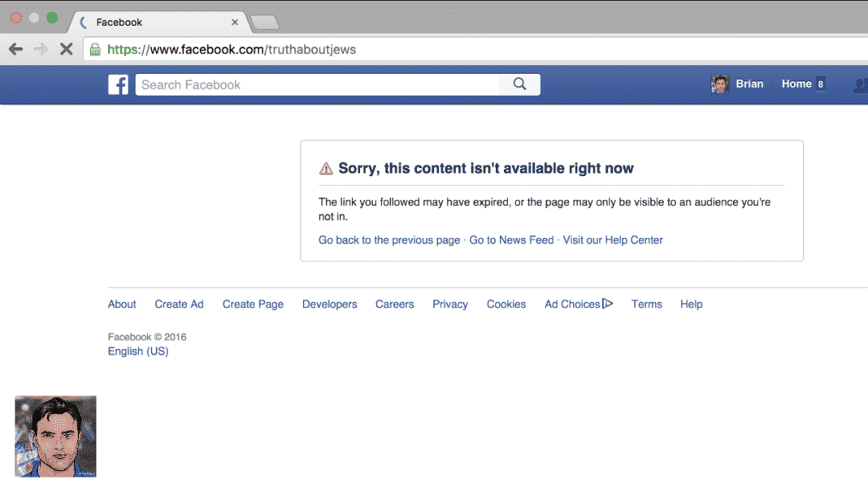The height and width of the screenshot is (488, 868).
Task: Open Home from the top bar
Action: (x=796, y=84)
